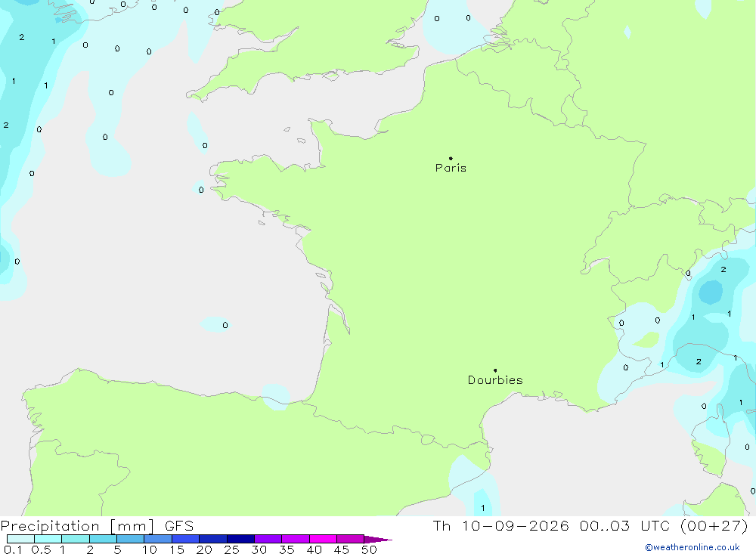Click the 20 mm dark blue legend swatch
This screenshot has height=554, width=756.
(213, 539)
